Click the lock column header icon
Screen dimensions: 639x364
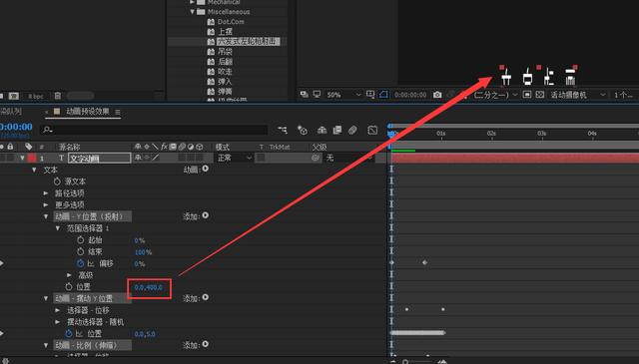point(10,147)
